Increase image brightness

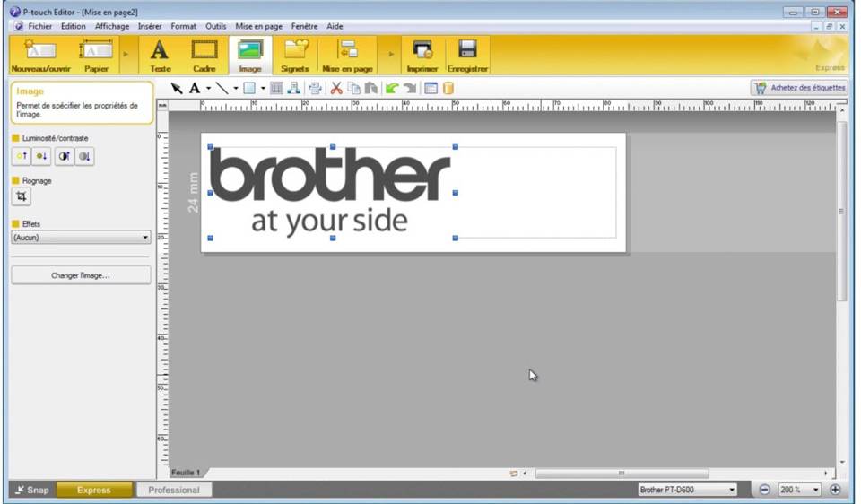[22, 156]
